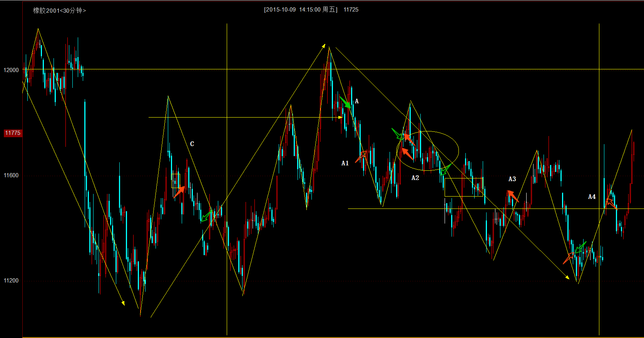Image resolution: width=644 pixels, height=338 pixels.
Task: Select the orange arrow below label C
Action: (179, 192)
